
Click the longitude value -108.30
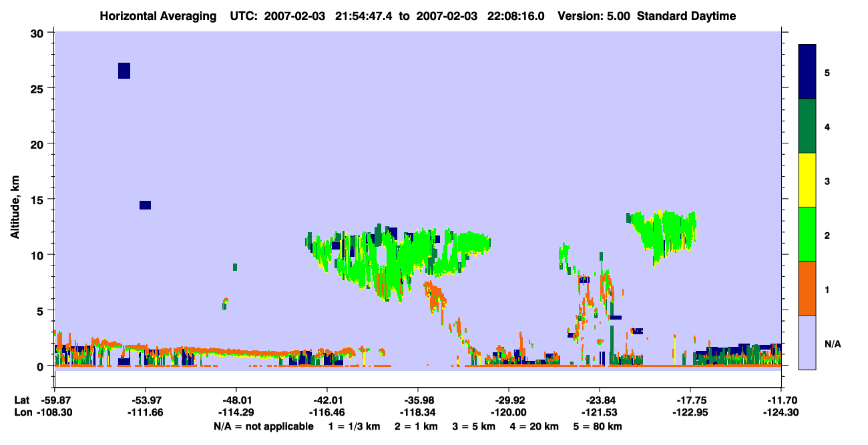(x=54, y=412)
